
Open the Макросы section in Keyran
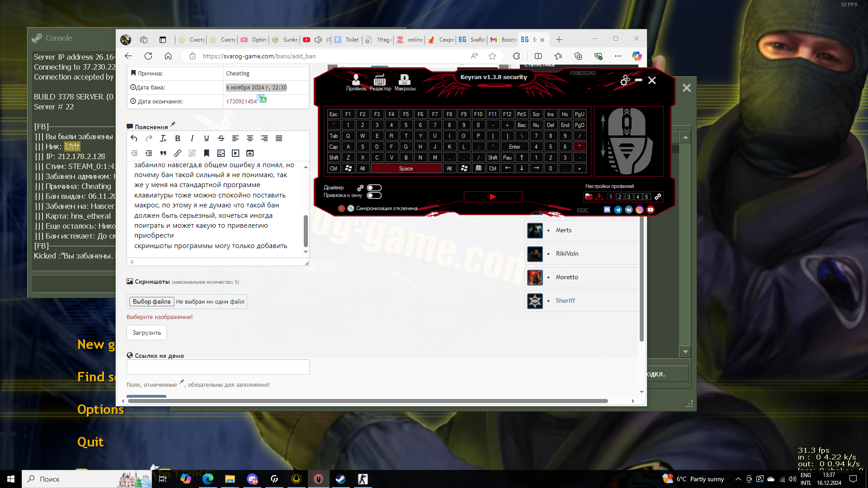(405, 82)
